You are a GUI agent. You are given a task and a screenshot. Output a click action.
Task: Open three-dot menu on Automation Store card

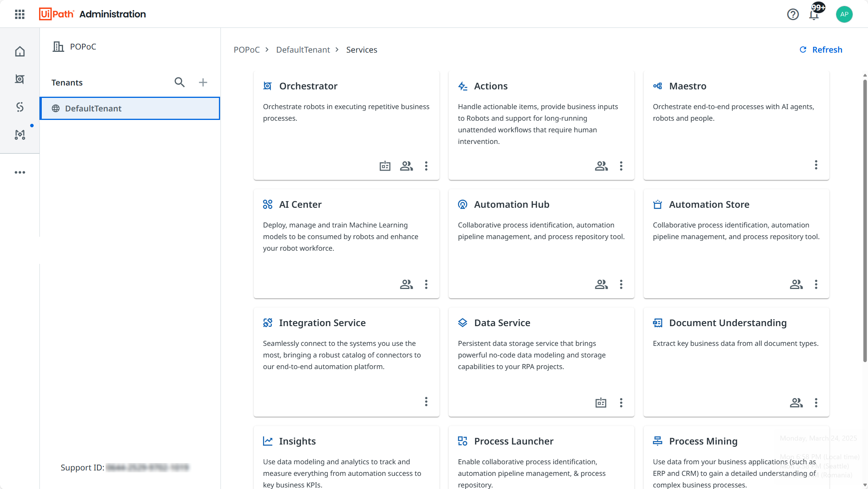[x=816, y=284]
